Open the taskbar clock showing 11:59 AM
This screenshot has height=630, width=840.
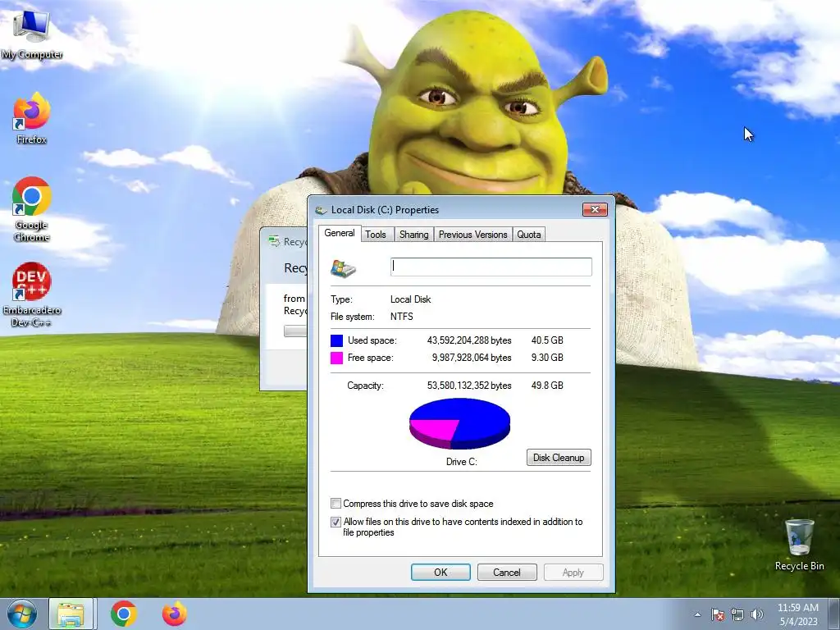[798, 614]
